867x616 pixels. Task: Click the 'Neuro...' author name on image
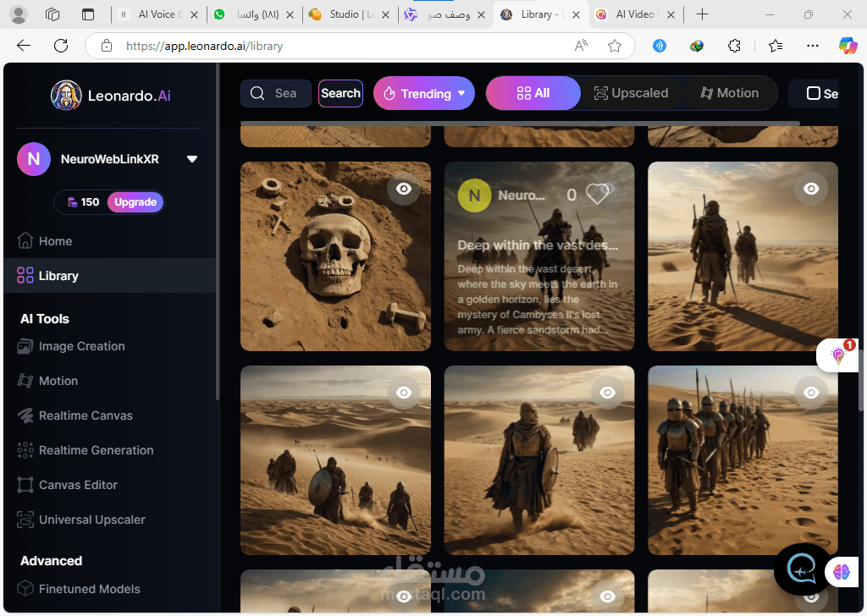[x=522, y=195]
